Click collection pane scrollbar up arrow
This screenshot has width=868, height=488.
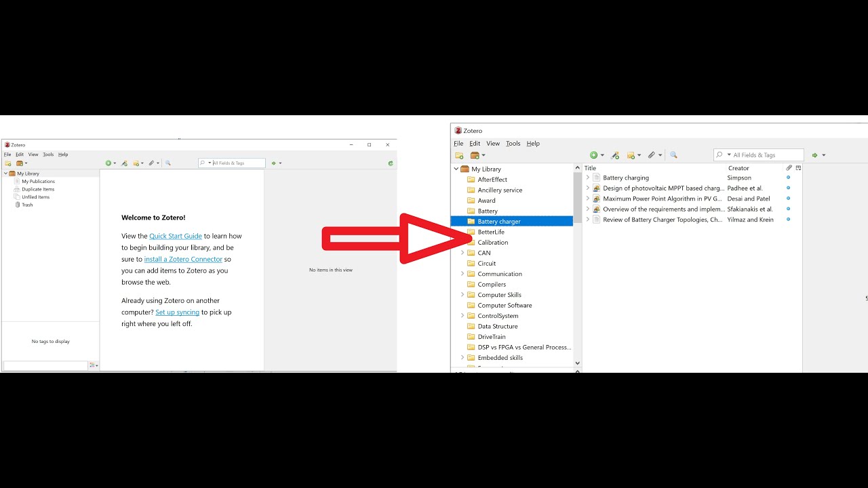point(577,169)
